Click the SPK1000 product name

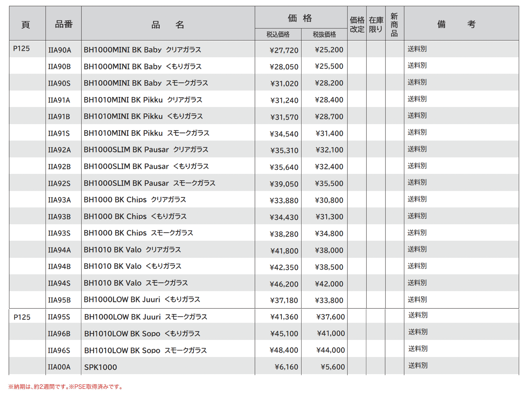tap(101, 367)
